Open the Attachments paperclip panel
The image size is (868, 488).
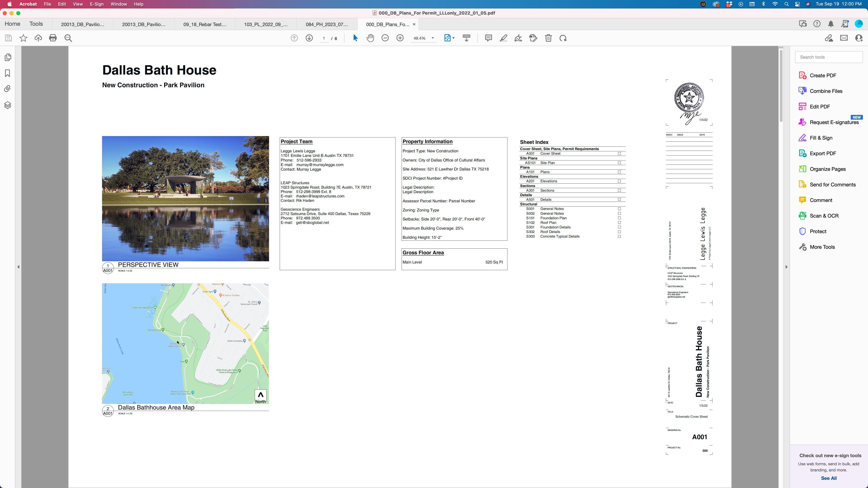[7, 89]
